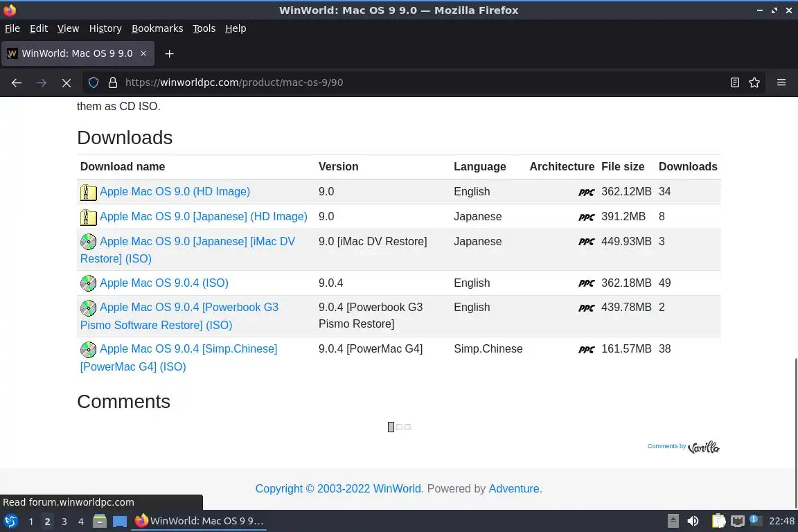
Task: Click disc icon for Mac OS 9.0.4 ISO
Action: tap(88, 283)
